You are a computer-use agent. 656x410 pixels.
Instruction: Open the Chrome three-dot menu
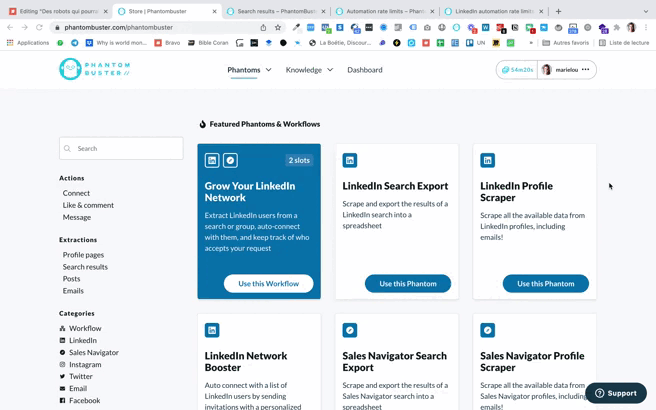coord(646,28)
